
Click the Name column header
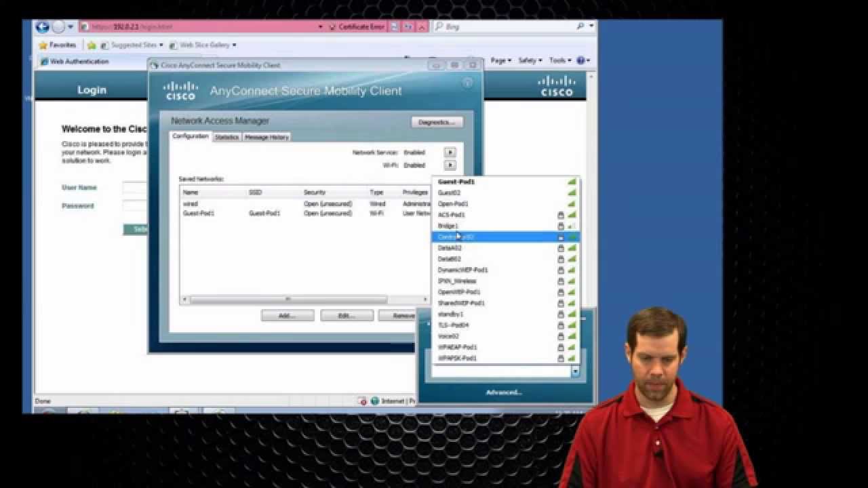pyautogui.click(x=212, y=192)
